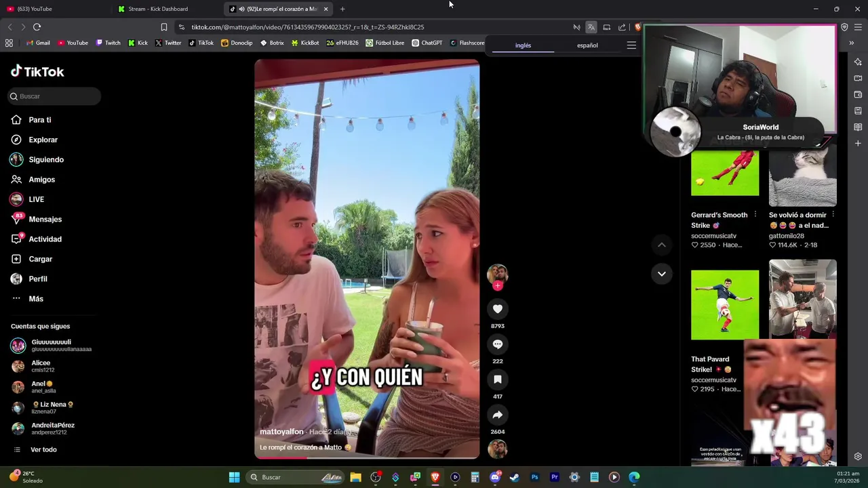The image size is (868, 488).
Task: Open the Twitter bookmark
Action: point(168,43)
